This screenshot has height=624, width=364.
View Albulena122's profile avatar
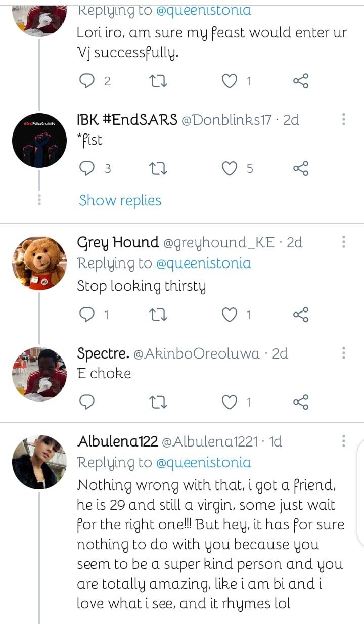click(39, 462)
